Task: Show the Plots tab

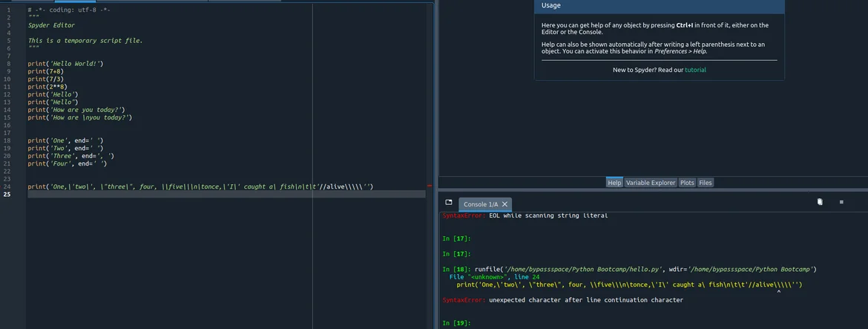Action: click(687, 183)
